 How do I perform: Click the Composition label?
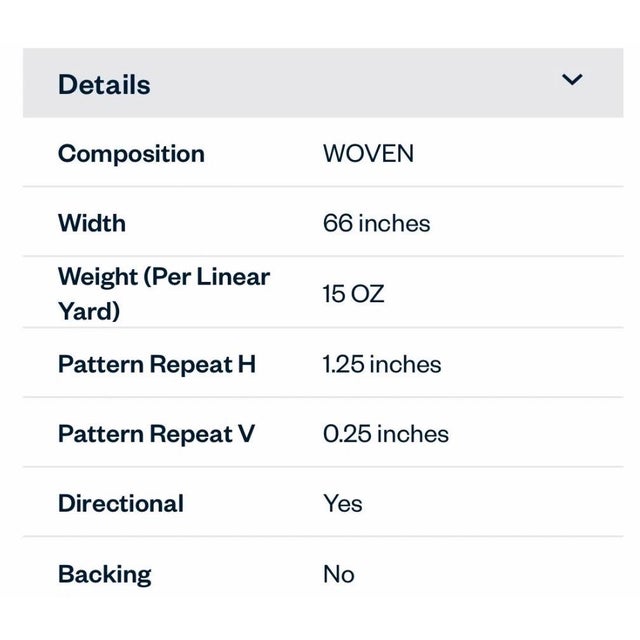[x=131, y=154]
